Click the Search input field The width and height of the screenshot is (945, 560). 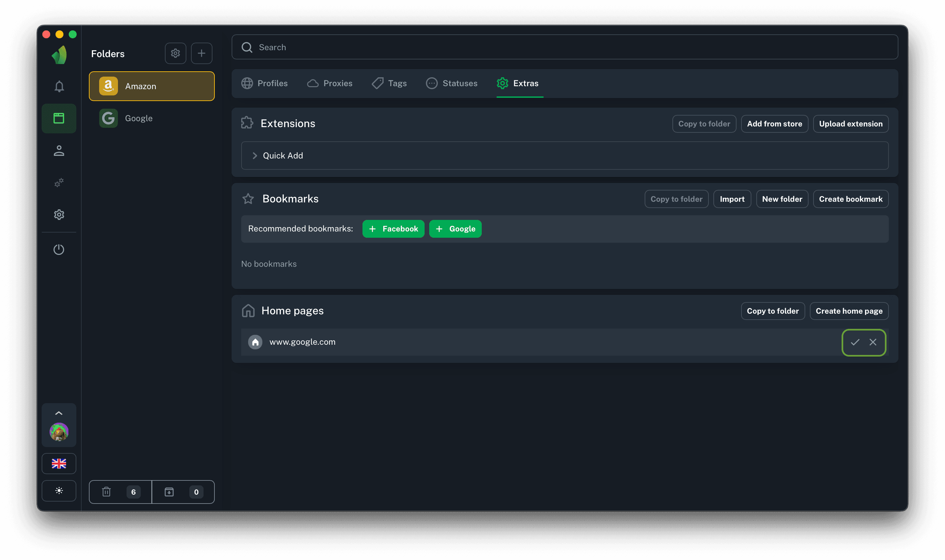564,47
